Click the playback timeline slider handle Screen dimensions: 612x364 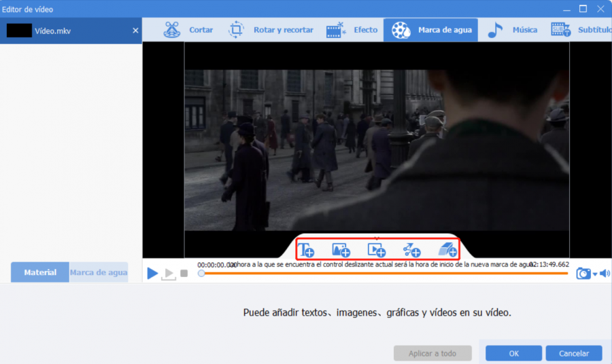(201, 274)
